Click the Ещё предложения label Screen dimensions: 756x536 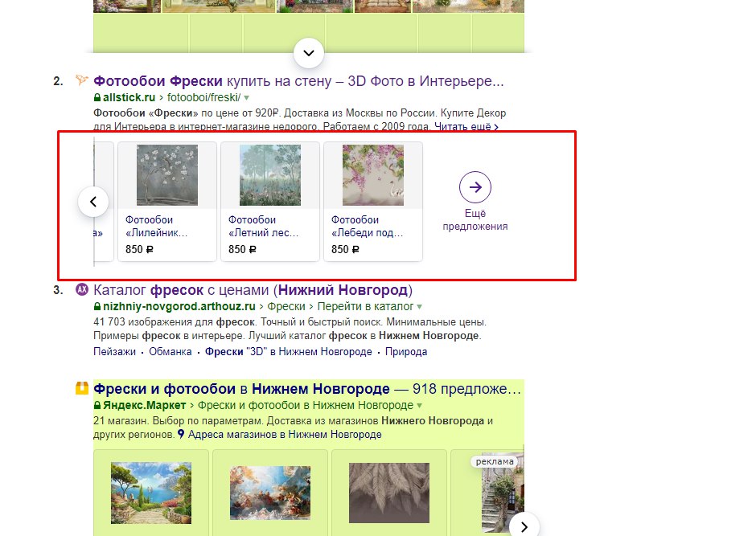(x=475, y=220)
